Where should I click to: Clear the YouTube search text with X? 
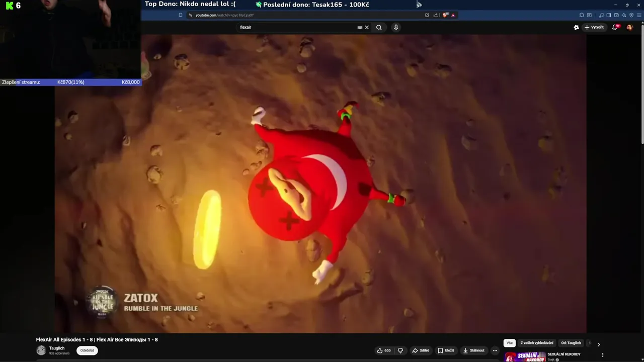(367, 28)
